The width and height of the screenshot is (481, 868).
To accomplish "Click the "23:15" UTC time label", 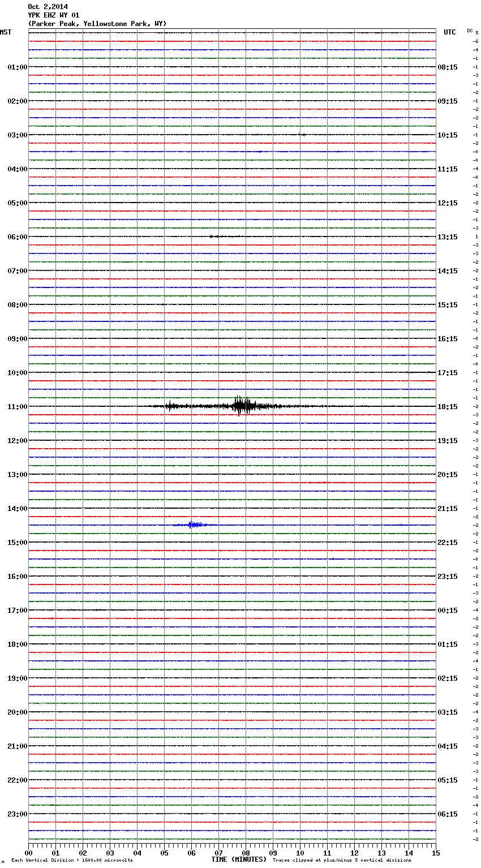I will 448,577.
